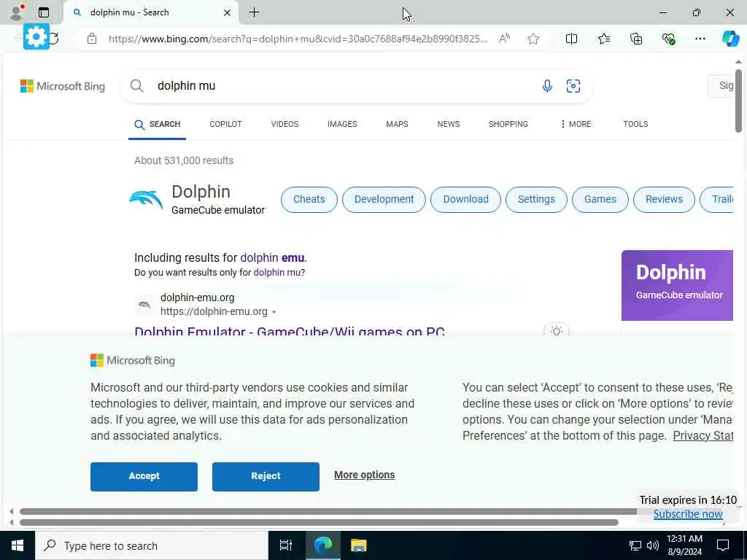Expand the dolphin-emu.org URL dropdown arrow
This screenshot has height=560, width=747.
click(x=274, y=312)
